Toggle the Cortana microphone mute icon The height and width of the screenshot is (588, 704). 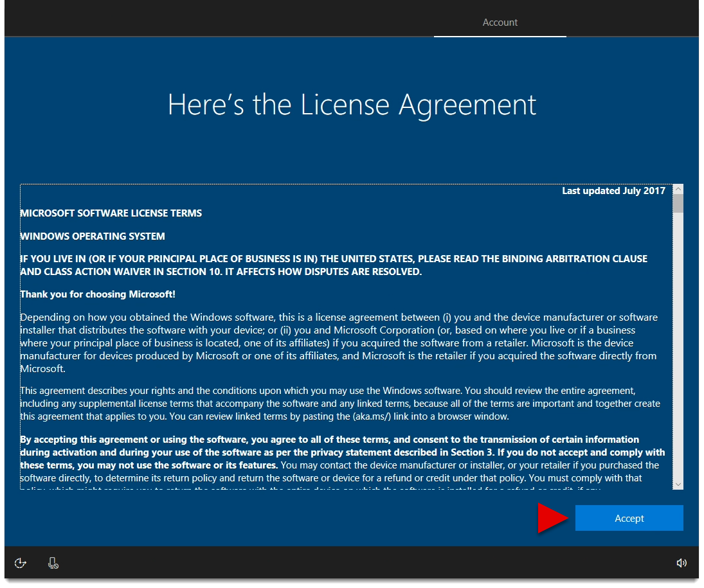[53, 563]
